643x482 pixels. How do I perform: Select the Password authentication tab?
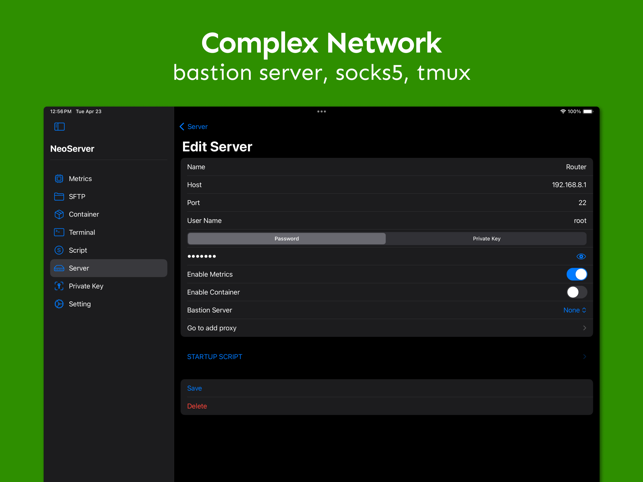[287, 239]
